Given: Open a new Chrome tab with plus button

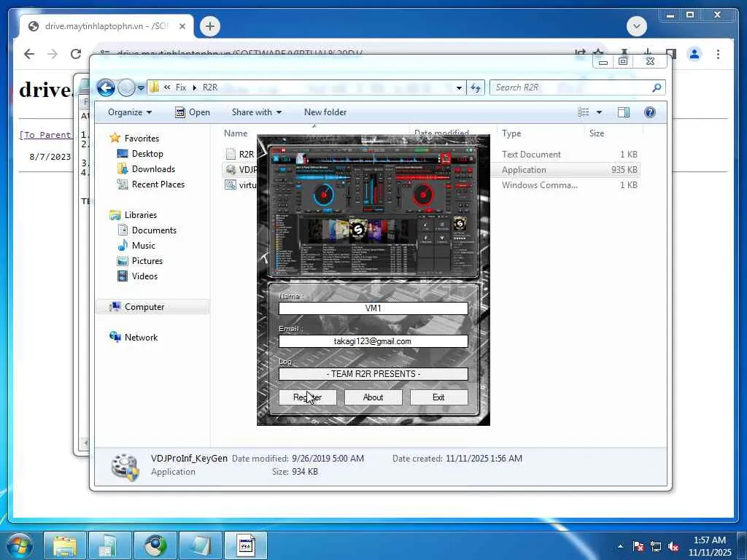Looking at the screenshot, I should click(x=209, y=26).
